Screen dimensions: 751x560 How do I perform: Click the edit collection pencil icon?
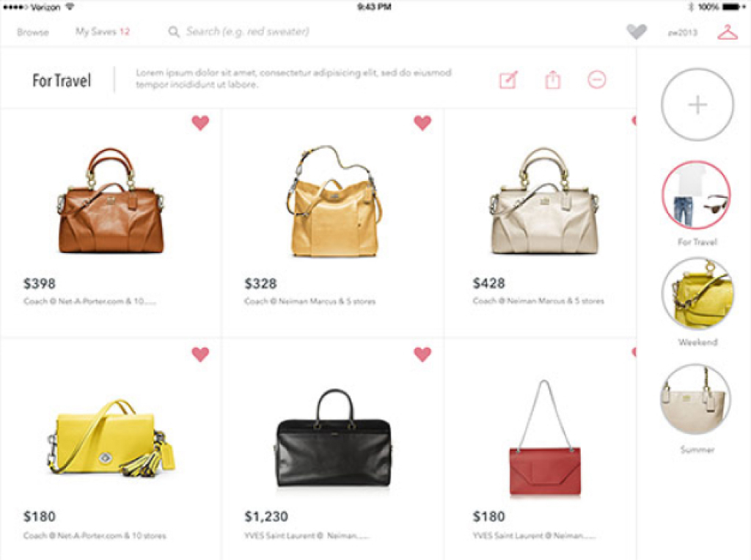[508, 80]
